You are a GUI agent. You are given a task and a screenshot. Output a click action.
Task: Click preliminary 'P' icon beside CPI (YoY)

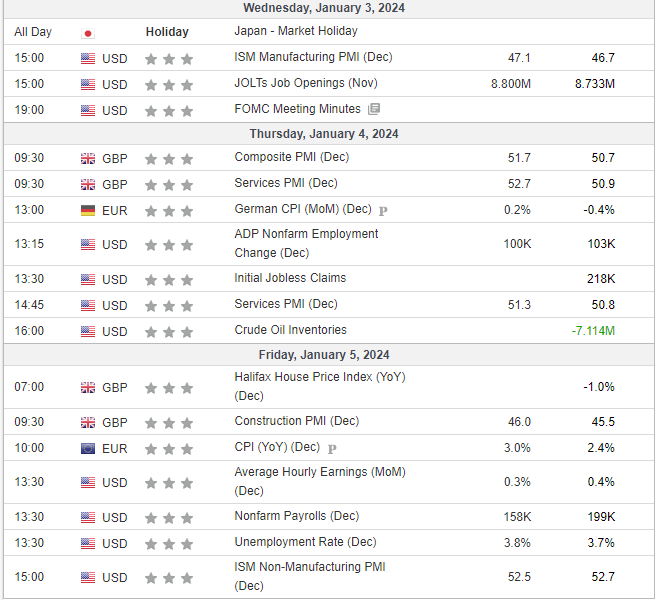point(332,448)
